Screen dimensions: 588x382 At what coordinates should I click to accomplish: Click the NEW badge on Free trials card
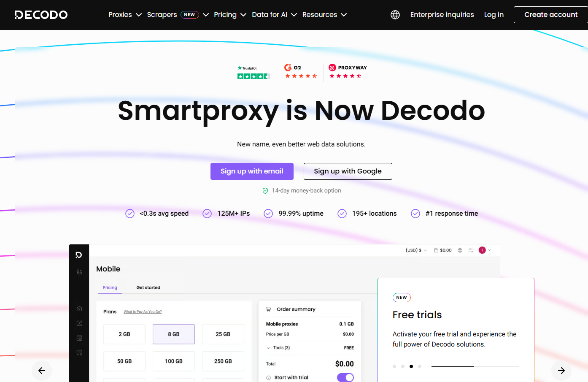coord(402,298)
